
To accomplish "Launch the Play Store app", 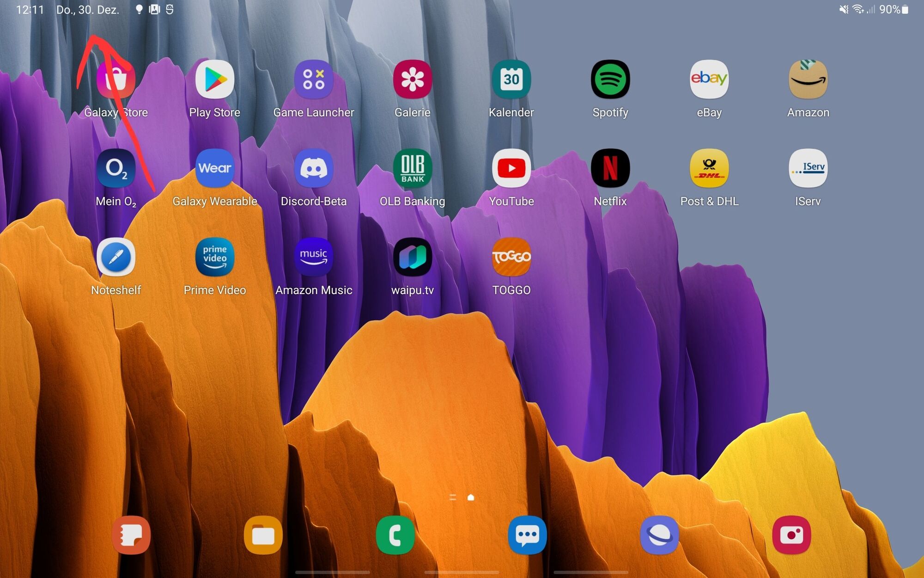I will click(214, 80).
